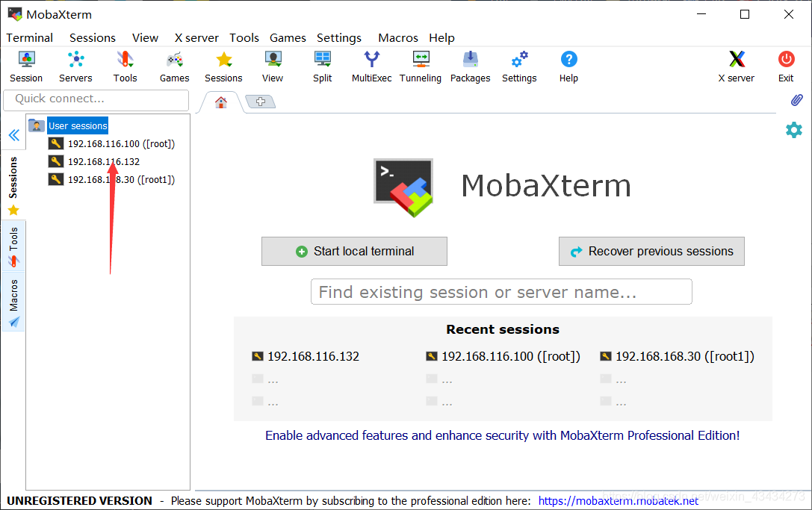Toggle the X server toolbar icon
The height and width of the screenshot is (510, 812).
click(x=737, y=66)
